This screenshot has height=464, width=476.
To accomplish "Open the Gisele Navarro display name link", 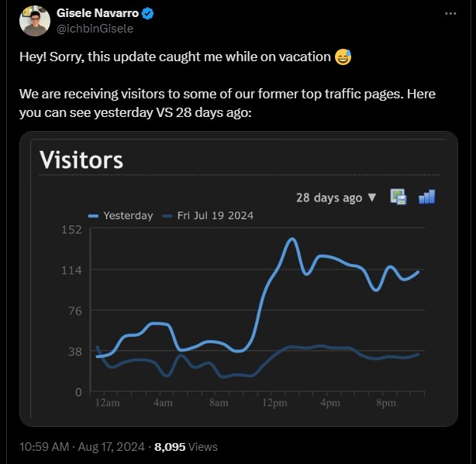I will 98,14.
